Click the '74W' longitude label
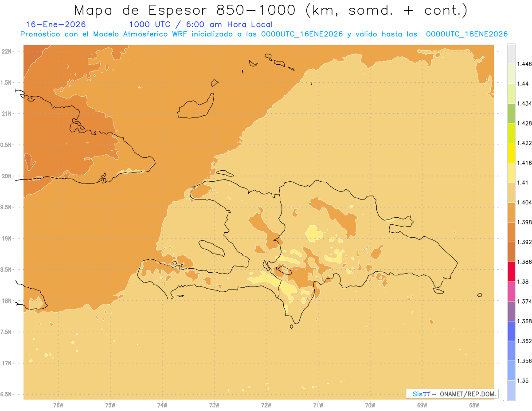 [162, 405]
